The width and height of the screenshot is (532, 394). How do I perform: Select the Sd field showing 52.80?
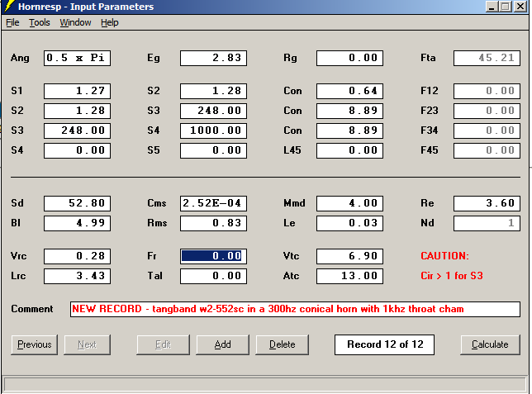(x=77, y=203)
